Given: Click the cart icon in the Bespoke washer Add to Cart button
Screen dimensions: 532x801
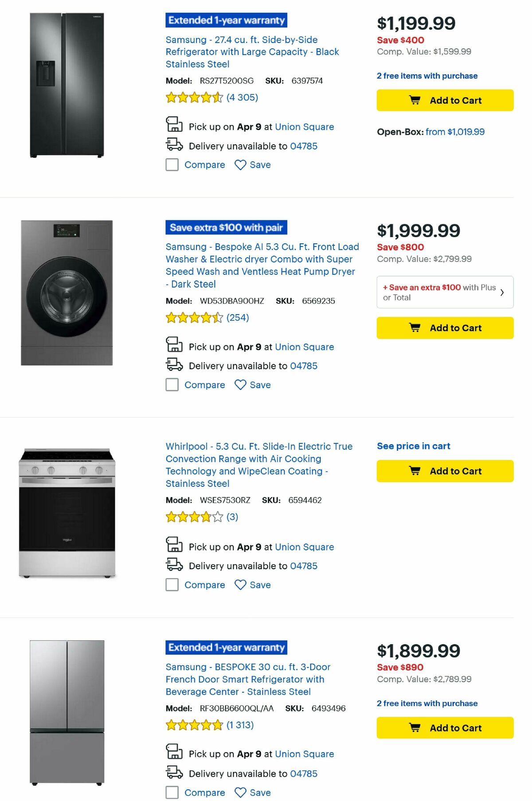Looking at the screenshot, I should (x=414, y=328).
